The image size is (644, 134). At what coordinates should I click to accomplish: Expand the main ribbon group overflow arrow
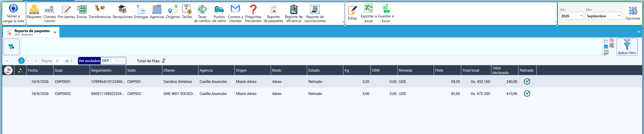343,22
